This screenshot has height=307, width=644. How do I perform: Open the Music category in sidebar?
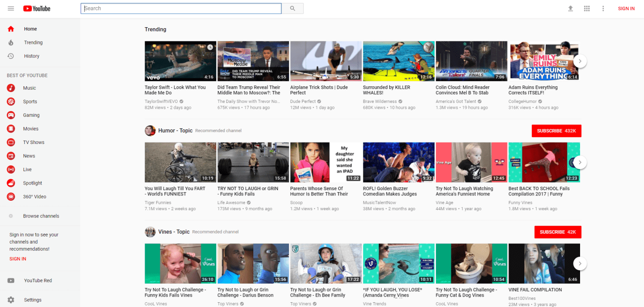coord(29,88)
